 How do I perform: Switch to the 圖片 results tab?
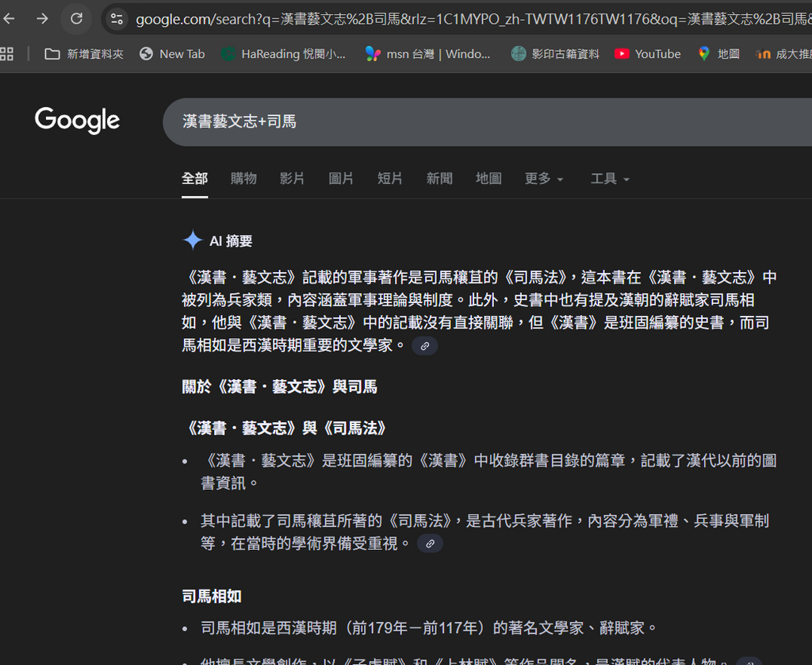pyautogui.click(x=341, y=179)
